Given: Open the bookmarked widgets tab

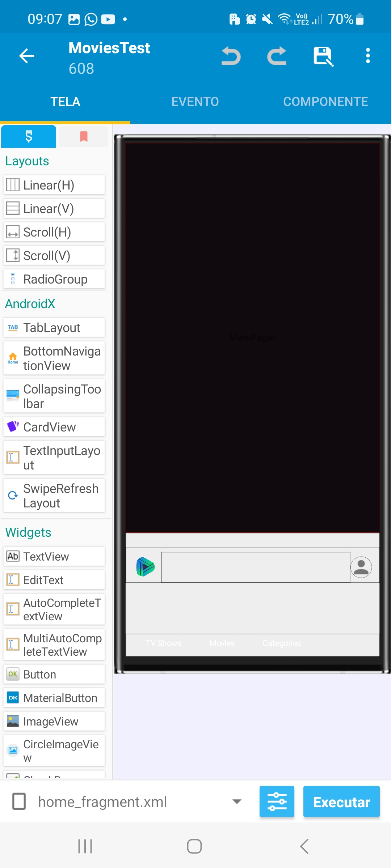Looking at the screenshot, I should point(84,136).
